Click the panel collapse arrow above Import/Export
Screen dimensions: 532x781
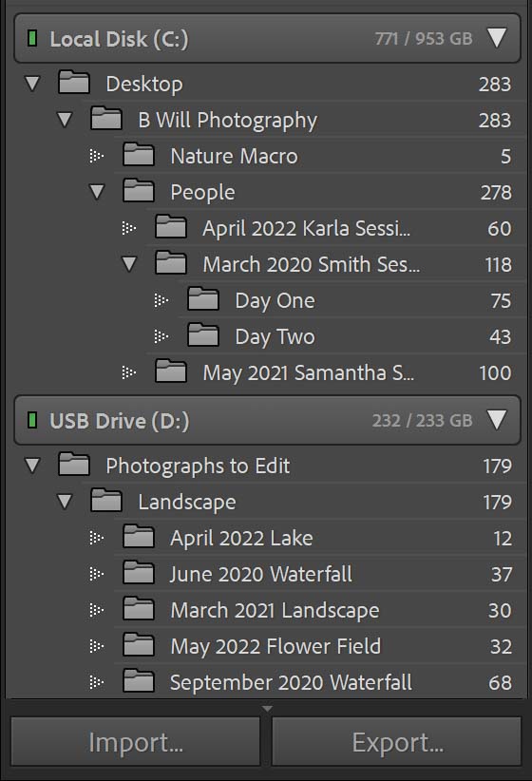point(267,708)
